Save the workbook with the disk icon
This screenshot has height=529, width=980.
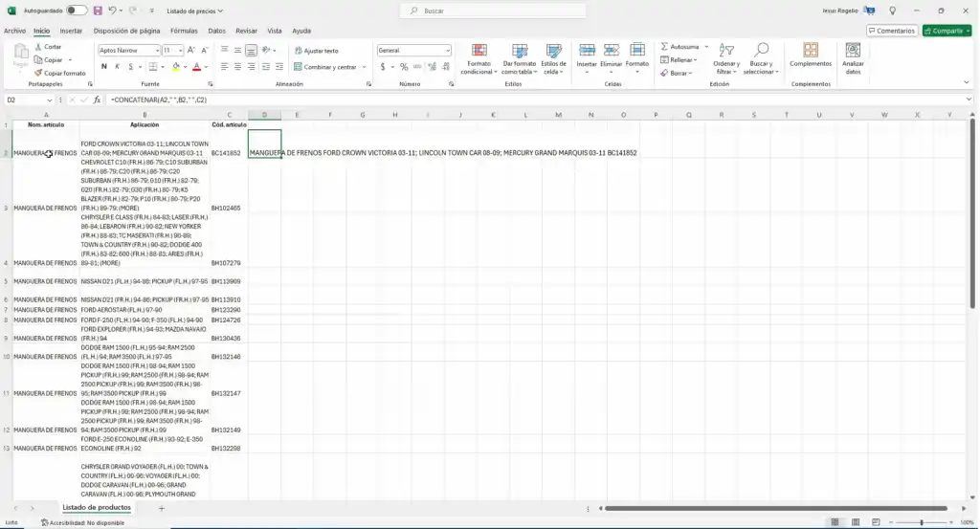[98, 11]
